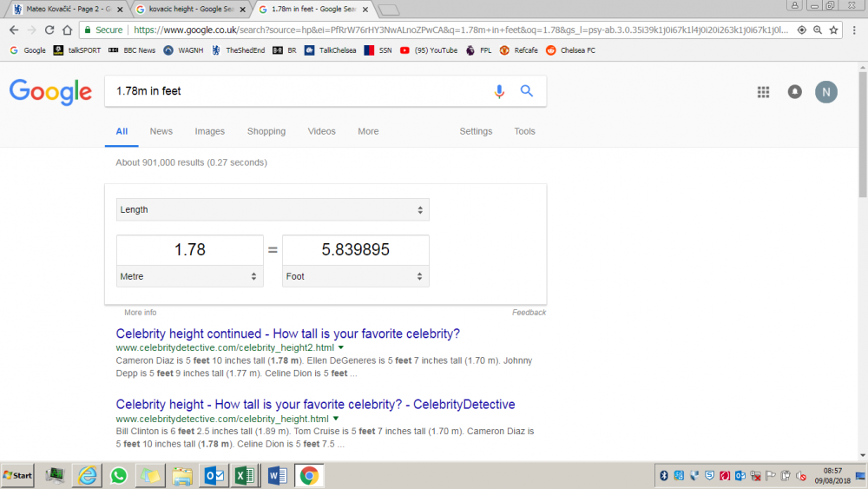Click the browser forward arrow

[31, 30]
